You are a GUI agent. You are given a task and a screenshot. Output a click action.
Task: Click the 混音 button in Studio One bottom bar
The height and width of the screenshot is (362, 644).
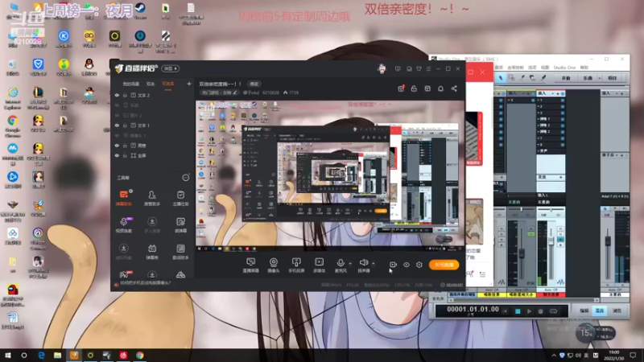click(600, 311)
